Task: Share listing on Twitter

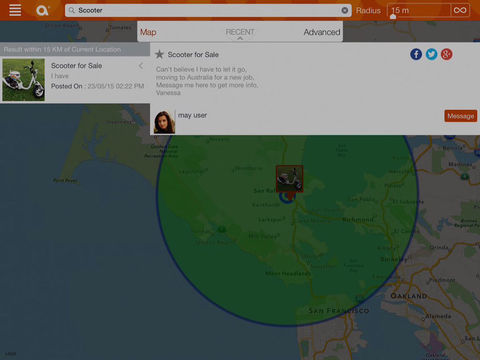Action: pos(431,54)
